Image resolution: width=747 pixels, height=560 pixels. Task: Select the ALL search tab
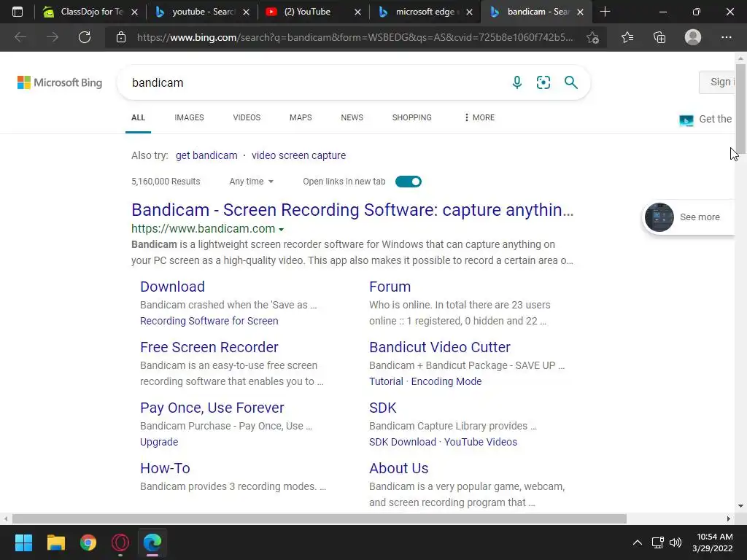[x=138, y=117]
